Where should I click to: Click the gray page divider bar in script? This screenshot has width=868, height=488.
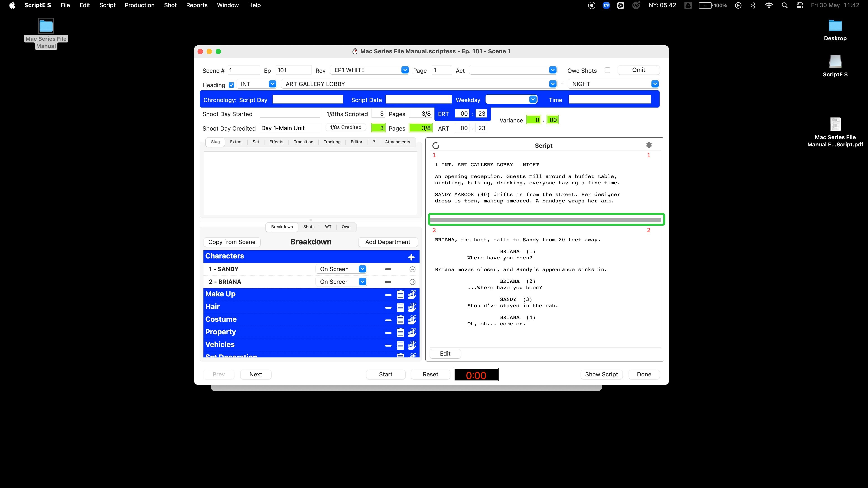(x=545, y=220)
